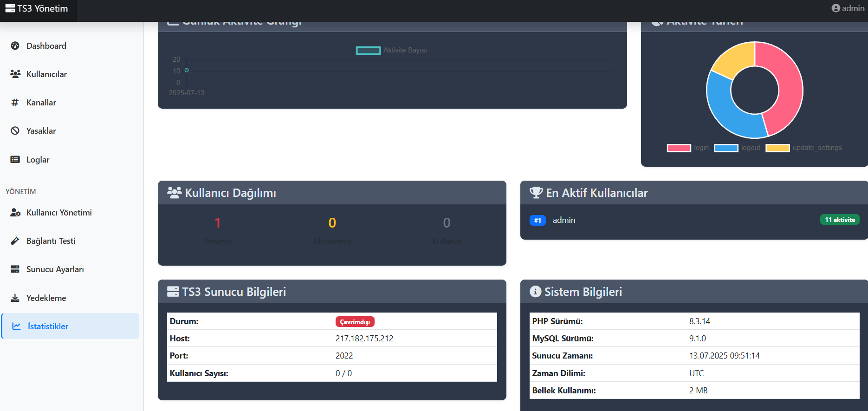The image size is (868, 411).
Task: Click the host value 217.182.175.212
Action: click(x=364, y=339)
